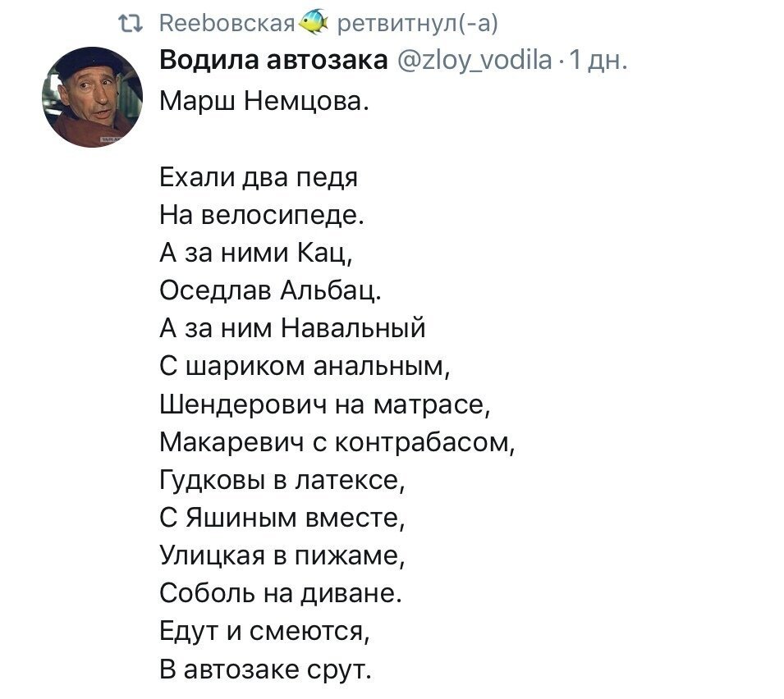Open the Водила автозака display name

[x=273, y=61]
